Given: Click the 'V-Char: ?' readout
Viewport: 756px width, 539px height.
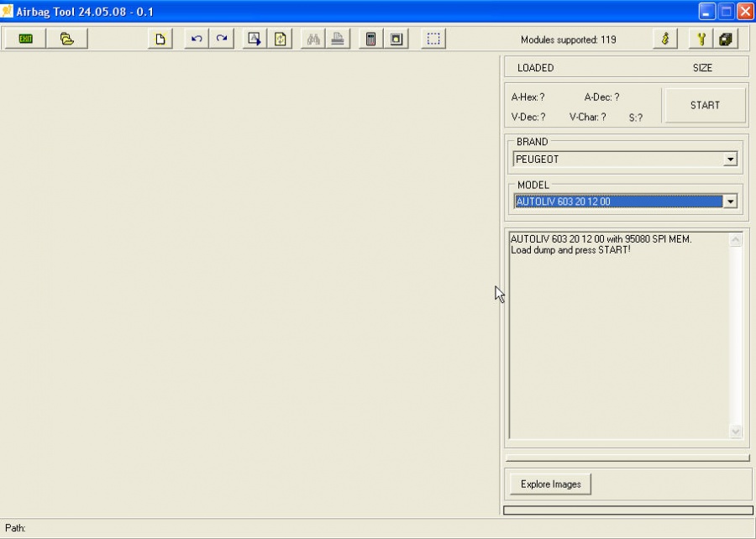Looking at the screenshot, I should coord(588,117).
